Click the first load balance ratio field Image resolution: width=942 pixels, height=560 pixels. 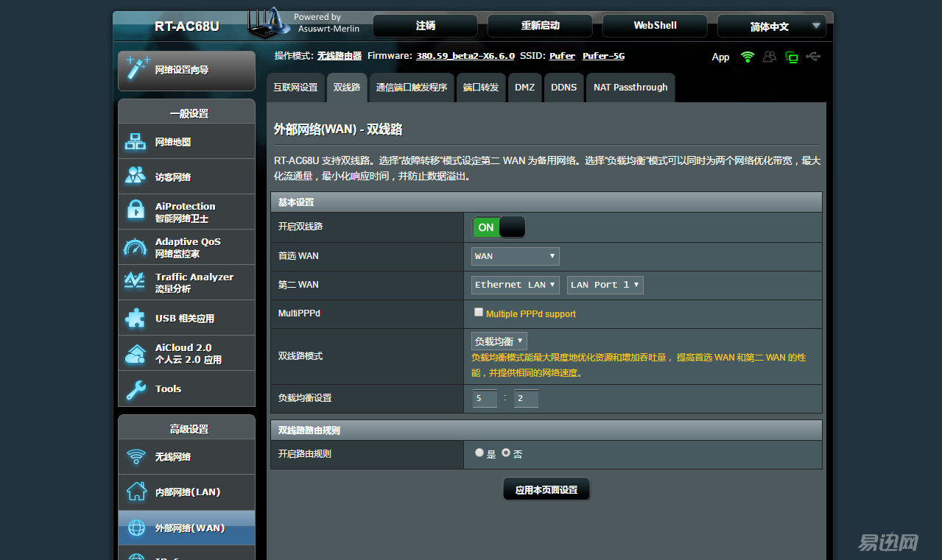[485, 398]
